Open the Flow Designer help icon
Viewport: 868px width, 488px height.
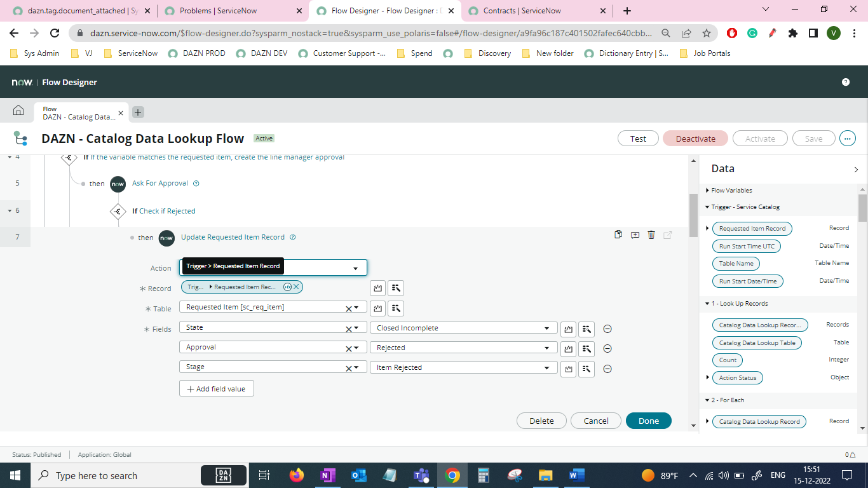pyautogui.click(x=846, y=82)
